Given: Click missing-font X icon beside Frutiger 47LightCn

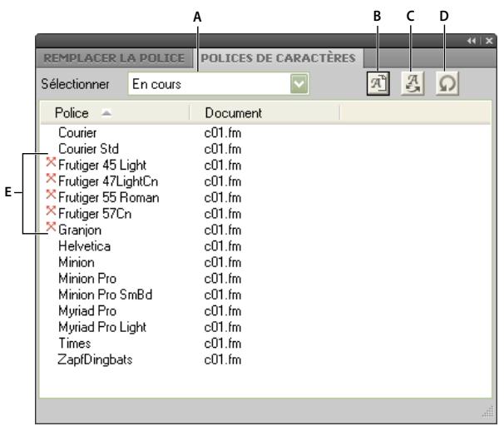Looking at the screenshot, I should click(x=51, y=178).
